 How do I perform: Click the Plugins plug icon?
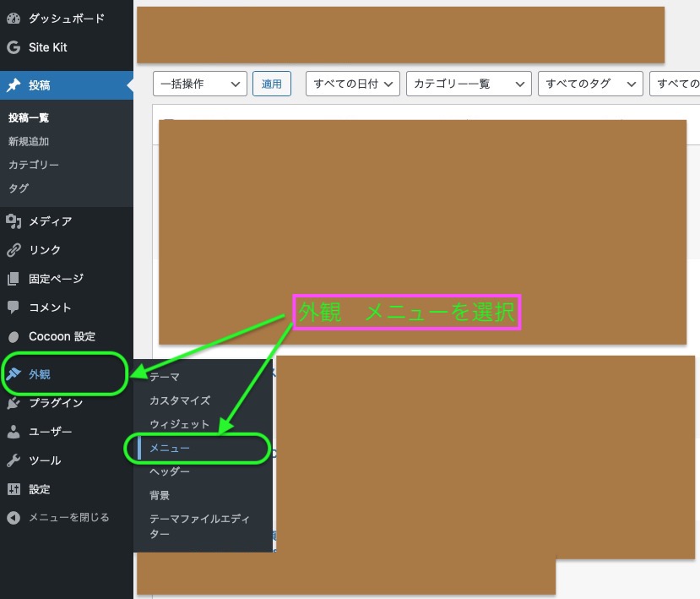14,403
